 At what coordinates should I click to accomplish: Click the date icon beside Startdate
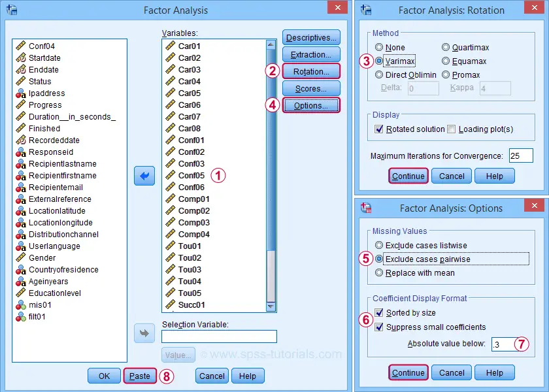coord(21,57)
